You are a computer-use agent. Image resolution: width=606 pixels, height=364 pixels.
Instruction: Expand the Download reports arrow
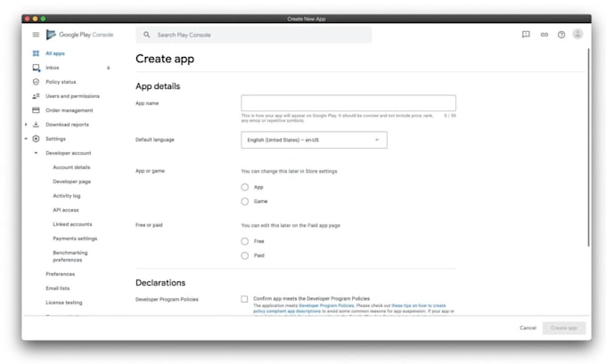click(x=26, y=125)
